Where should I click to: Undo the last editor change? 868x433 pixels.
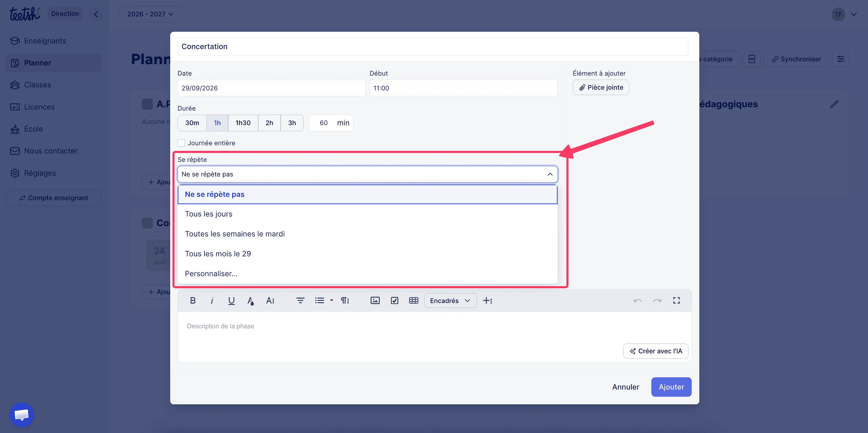(638, 300)
